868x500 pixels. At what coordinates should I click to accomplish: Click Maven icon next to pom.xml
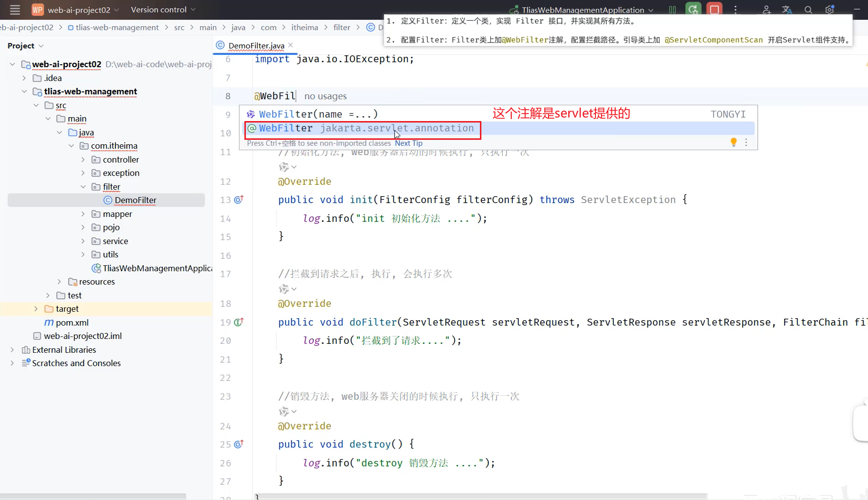click(x=49, y=323)
